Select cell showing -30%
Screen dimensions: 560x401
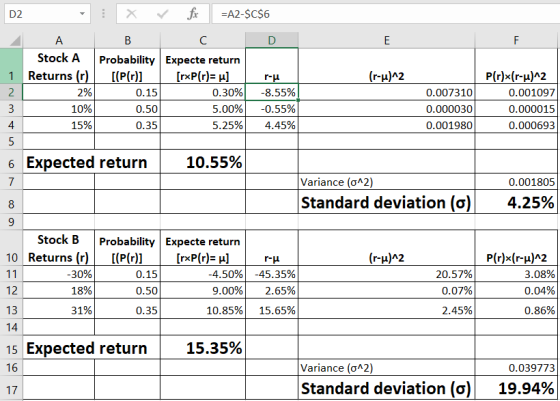(59, 274)
